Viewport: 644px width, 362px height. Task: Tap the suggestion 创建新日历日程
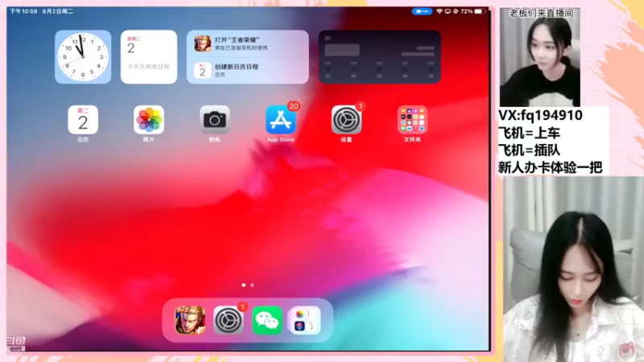click(248, 70)
